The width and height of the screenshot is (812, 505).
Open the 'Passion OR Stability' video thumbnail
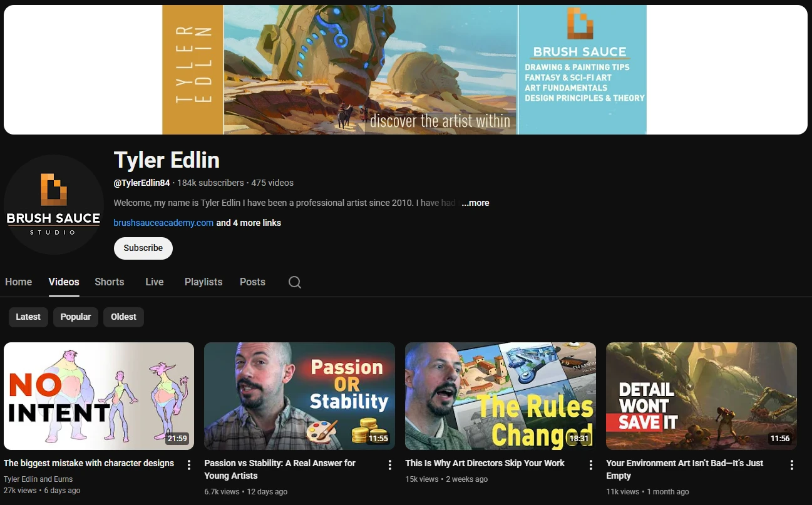pyautogui.click(x=299, y=395)
